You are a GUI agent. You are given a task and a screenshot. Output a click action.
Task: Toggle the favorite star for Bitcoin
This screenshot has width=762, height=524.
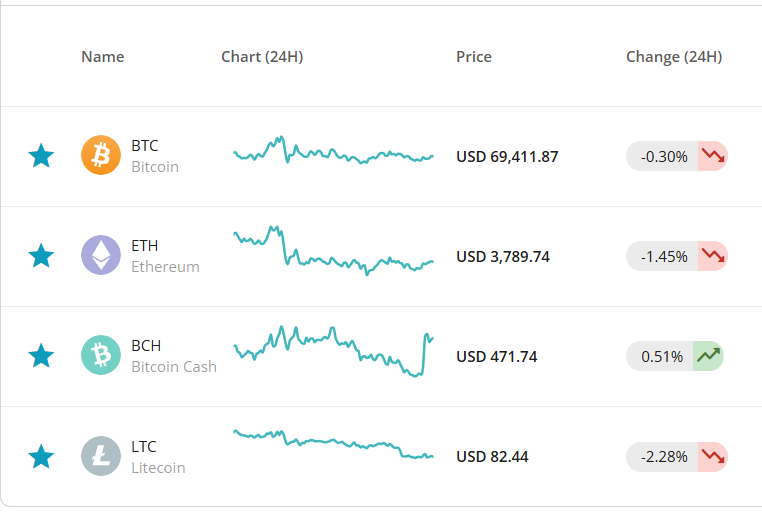[41, 156]
